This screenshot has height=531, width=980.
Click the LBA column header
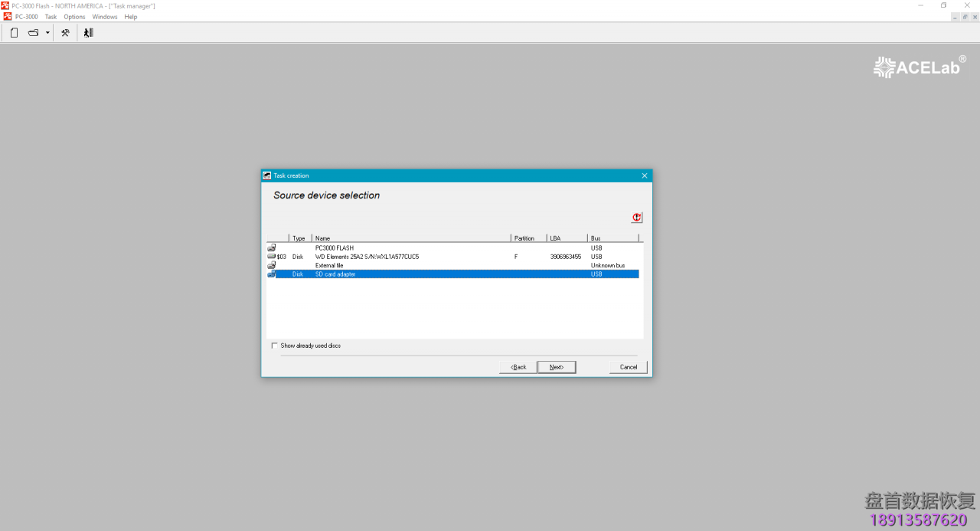(x=567, y=238)
